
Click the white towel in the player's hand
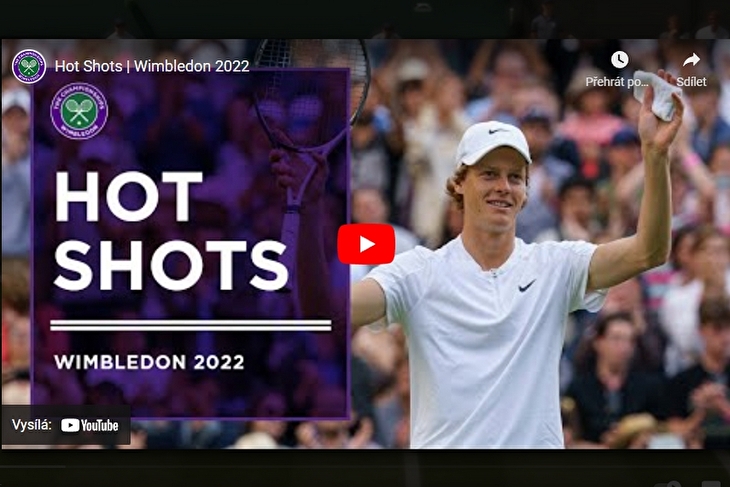[x=656, y=95]
